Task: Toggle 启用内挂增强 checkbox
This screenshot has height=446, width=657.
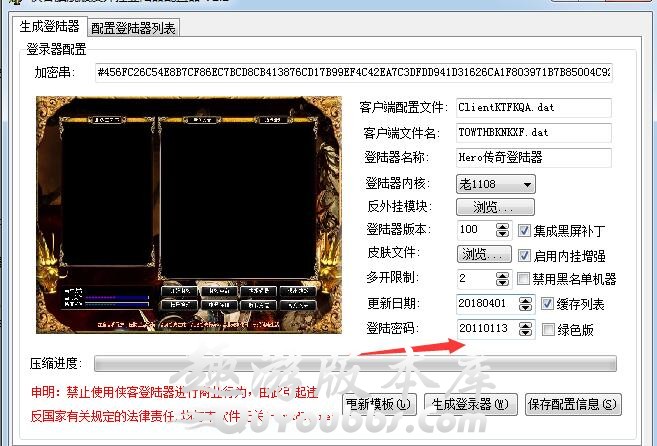Action: point(524,255)
